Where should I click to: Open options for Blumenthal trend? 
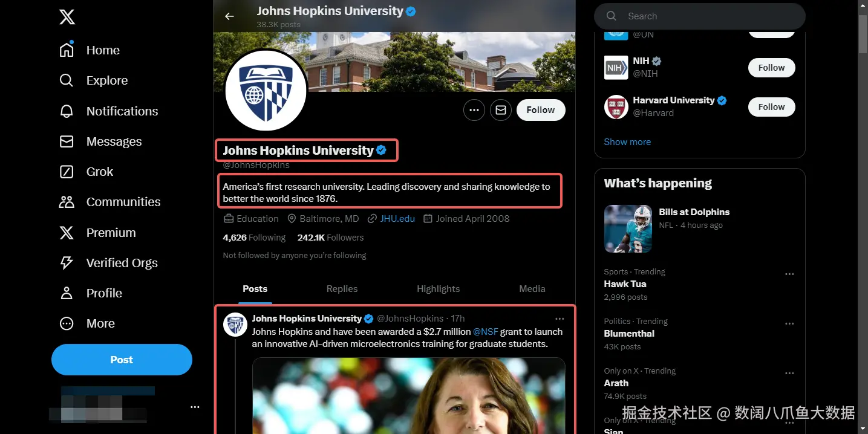(x=789, y=324)
